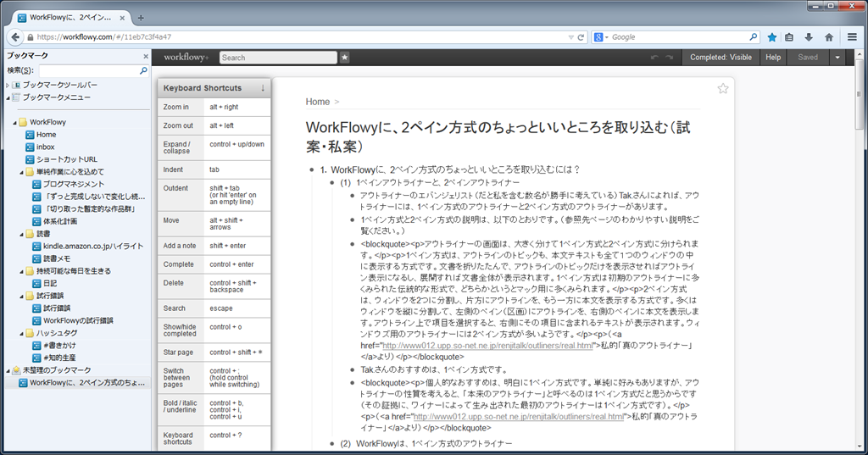Open the #知的生産 bookmark
Image resolution: width=868 pixels, height=455 pixels.
tap(54, 358)
